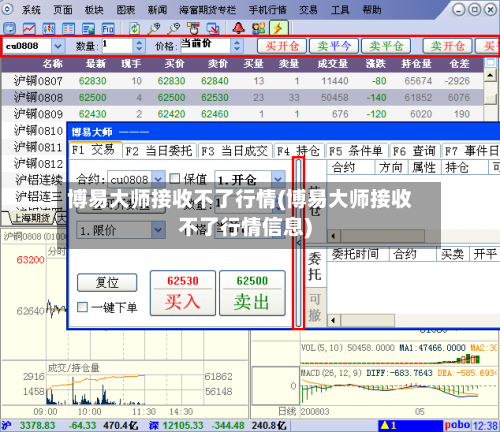Image resolution: width=500 pixels, height=432 pixels.
Task: Click left arrow of 持仓 panel scrollbar
Action: click(x=333, y=236)
